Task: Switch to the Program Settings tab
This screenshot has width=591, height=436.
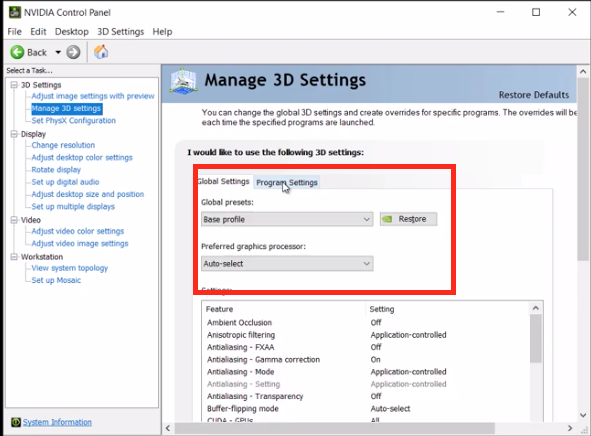Action: tap(287, 182)
